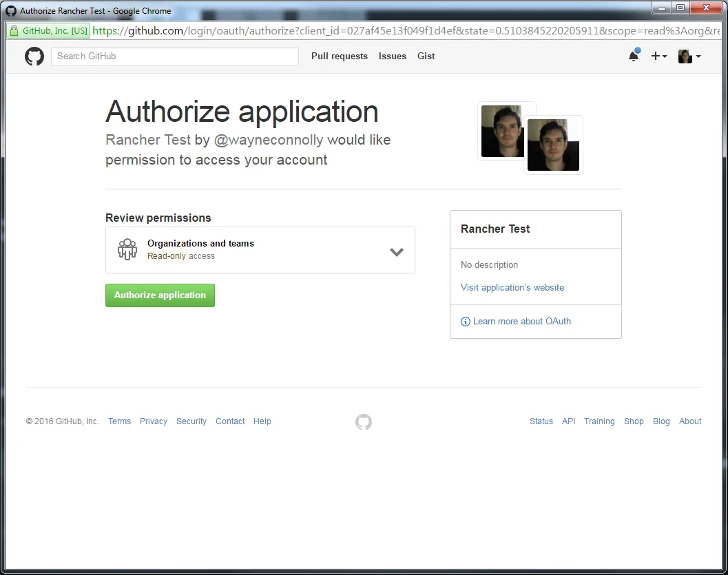Open the notifications bell icon
728x575 pixels.
point(634,56)
